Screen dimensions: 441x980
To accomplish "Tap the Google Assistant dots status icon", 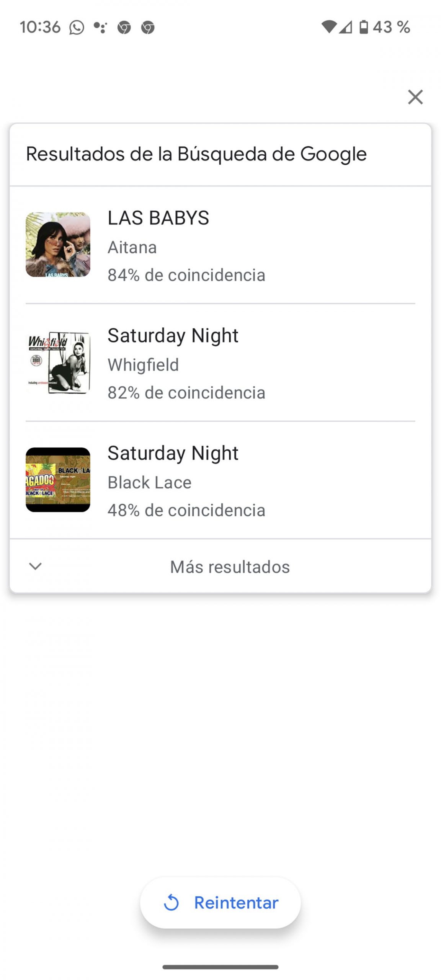I will pos(100,28).
